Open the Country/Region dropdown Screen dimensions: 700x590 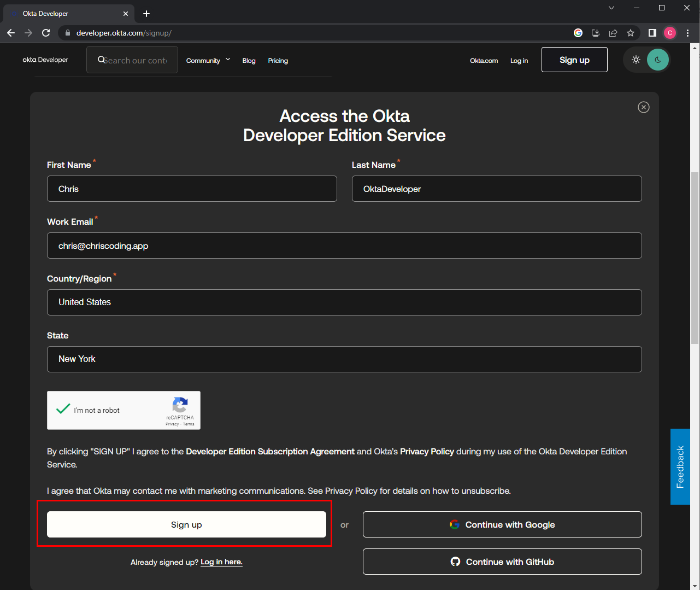pos(344,302)
